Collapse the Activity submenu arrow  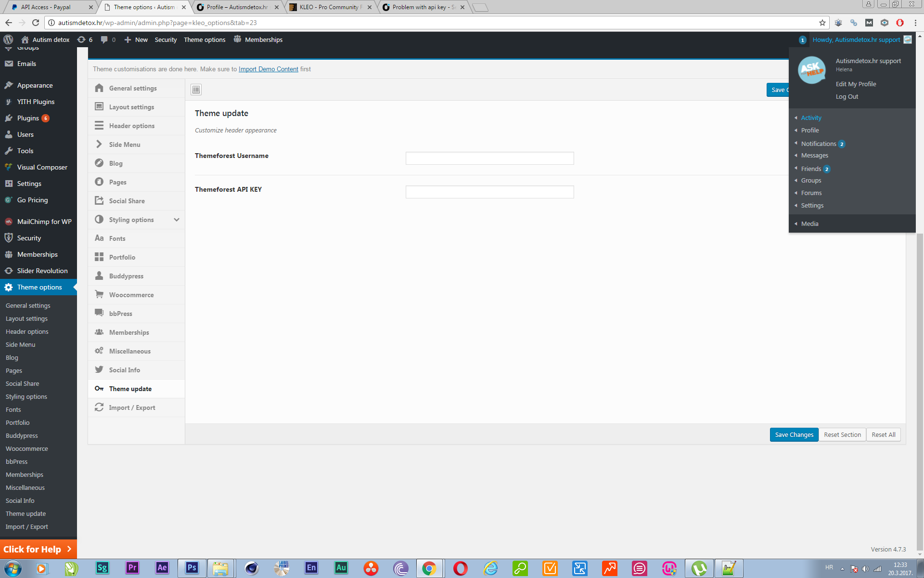pos(796,118)
